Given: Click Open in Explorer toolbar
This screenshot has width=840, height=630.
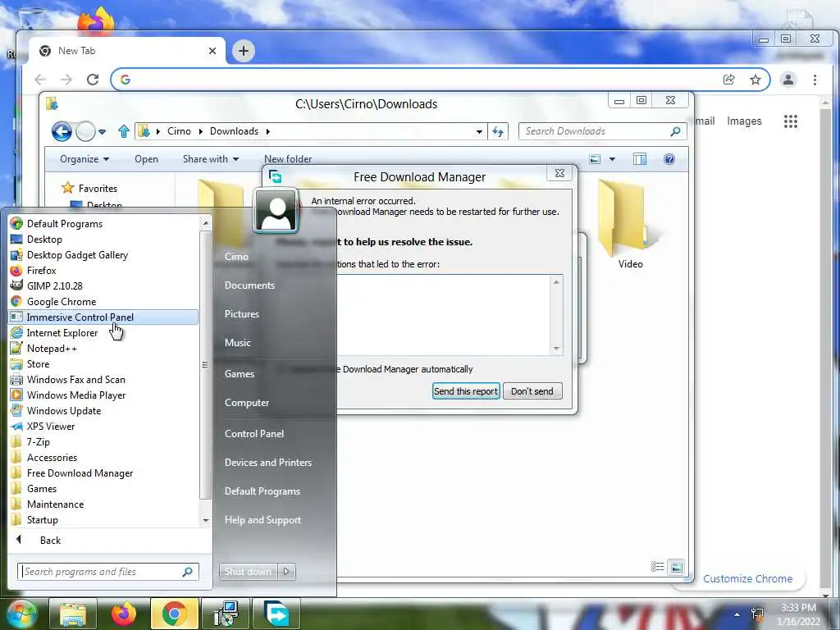Looking at the screenshot, I should (146, 159).
